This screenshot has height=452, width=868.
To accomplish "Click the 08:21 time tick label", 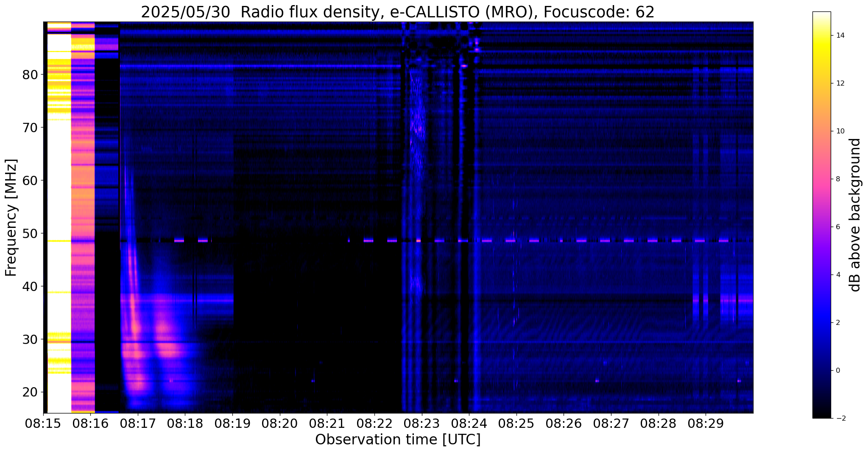I will pyautogui.click(x=327, y=423).
